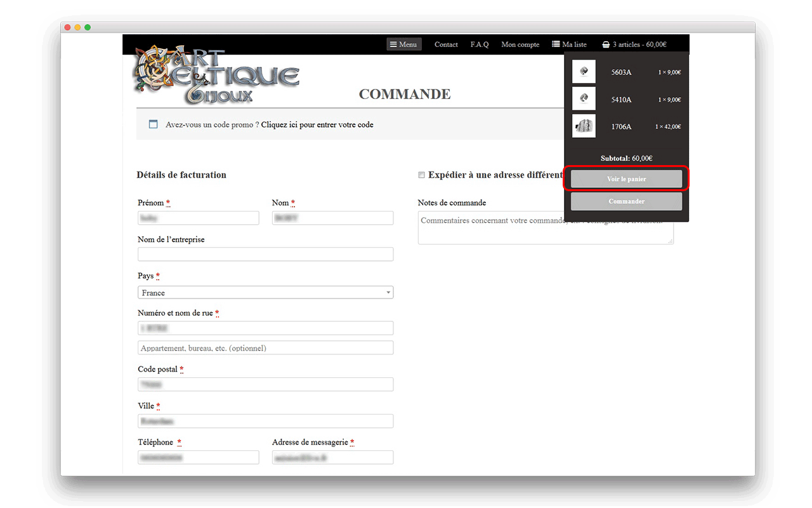This screenshot has height=508, width=812.
Task: Click the promo code calendar icon
Action: (x=153, y=124)
